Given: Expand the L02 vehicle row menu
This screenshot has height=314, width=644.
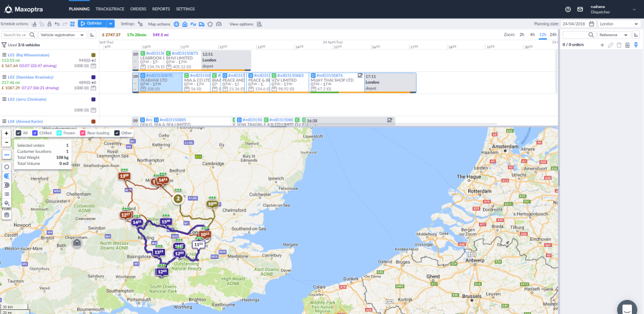Looking at the screenshot, I should pyautogui.click(x=5, y=77).
